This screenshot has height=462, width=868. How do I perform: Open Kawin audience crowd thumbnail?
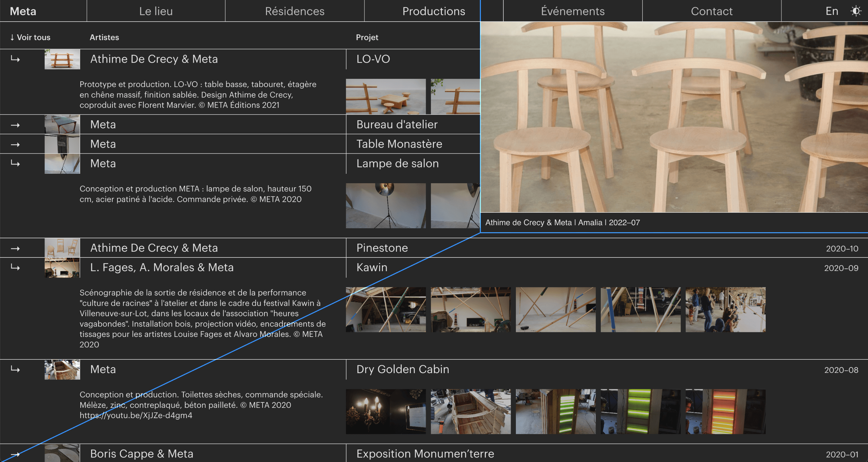click(x=725, y=309)
